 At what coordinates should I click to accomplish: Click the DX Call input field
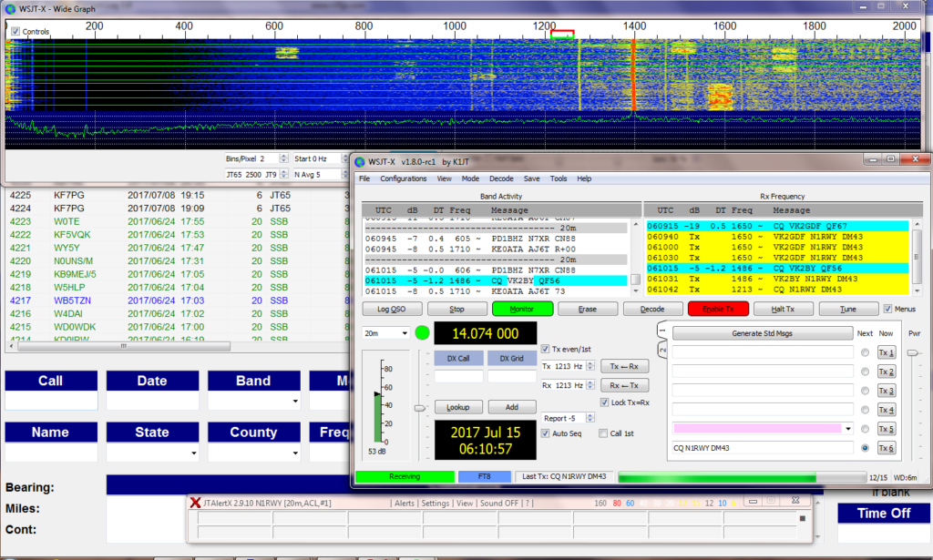458,376
